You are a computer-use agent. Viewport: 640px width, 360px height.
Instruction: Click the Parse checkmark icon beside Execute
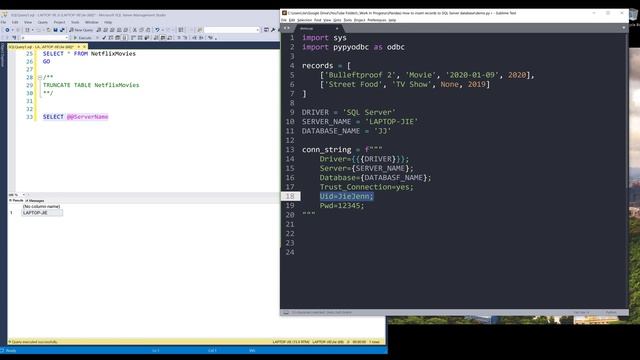pos(104,38)
